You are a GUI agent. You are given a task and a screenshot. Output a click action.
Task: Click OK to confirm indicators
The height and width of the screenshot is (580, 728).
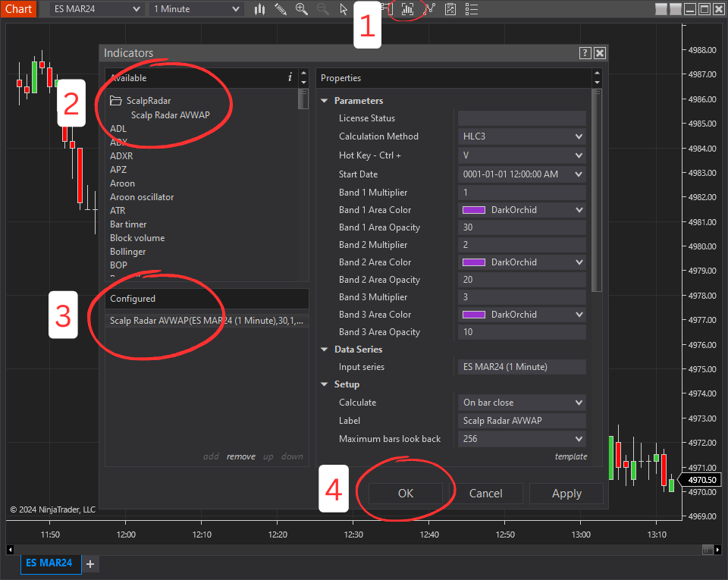pos(406,494)
